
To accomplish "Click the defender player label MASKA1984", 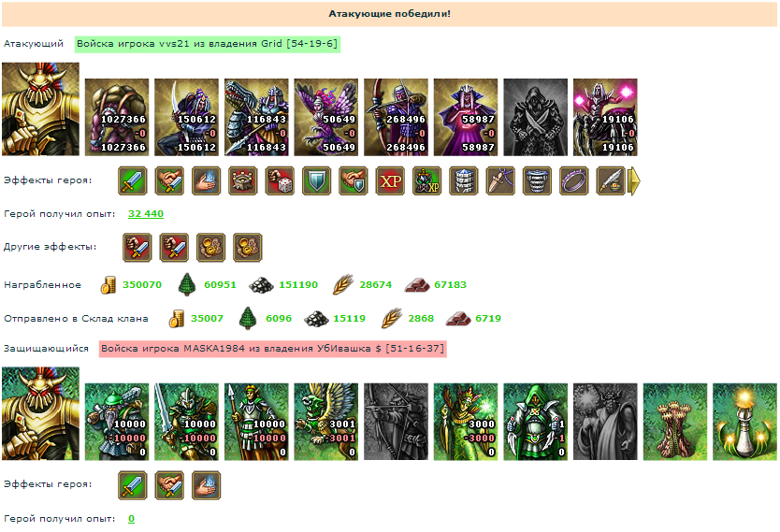I will coord(272,349).
